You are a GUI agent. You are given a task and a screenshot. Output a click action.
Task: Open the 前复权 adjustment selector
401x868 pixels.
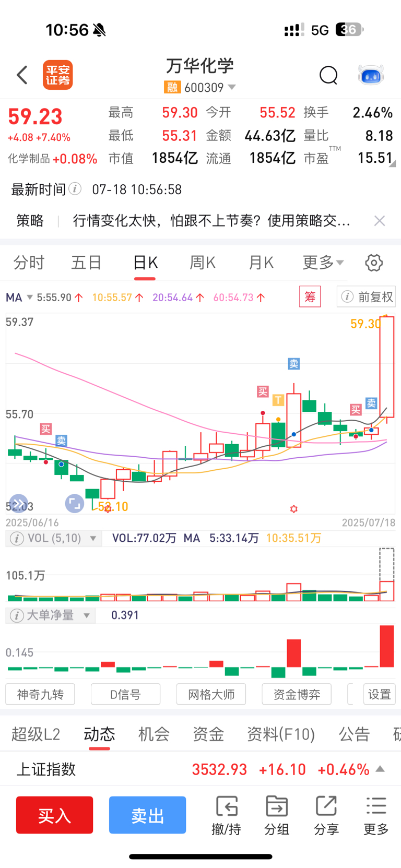(367, 297)
